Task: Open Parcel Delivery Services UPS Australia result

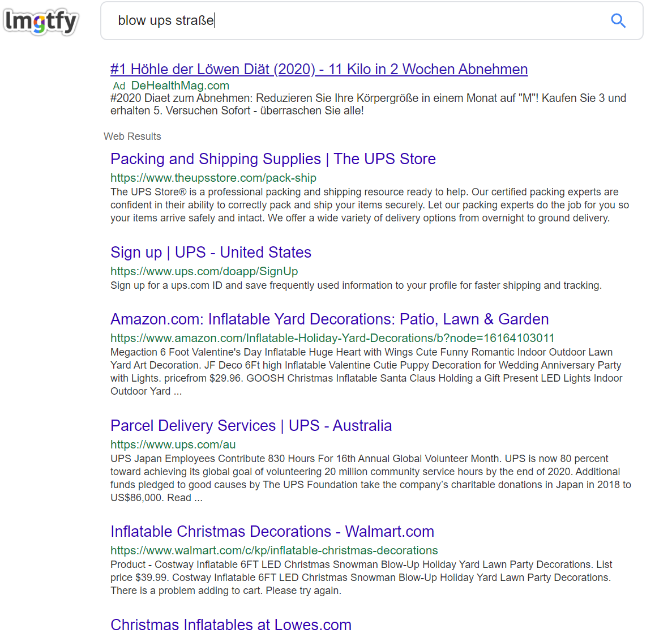Action: 251,426
